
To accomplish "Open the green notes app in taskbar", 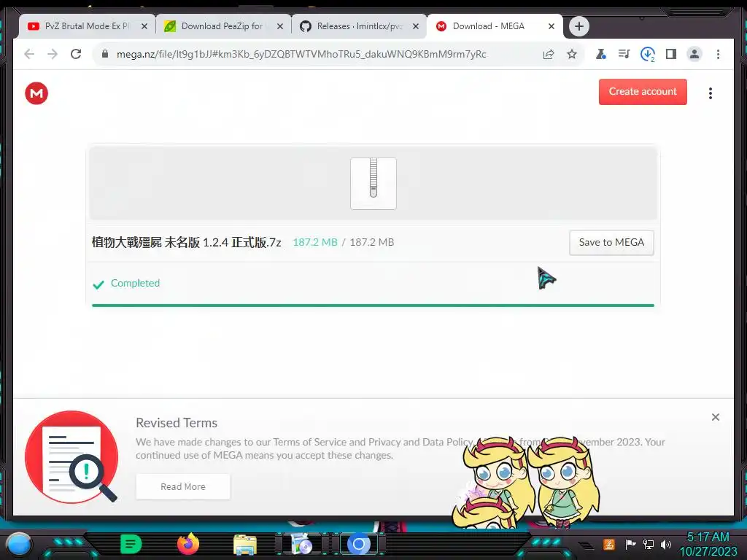I will [131, 544].
